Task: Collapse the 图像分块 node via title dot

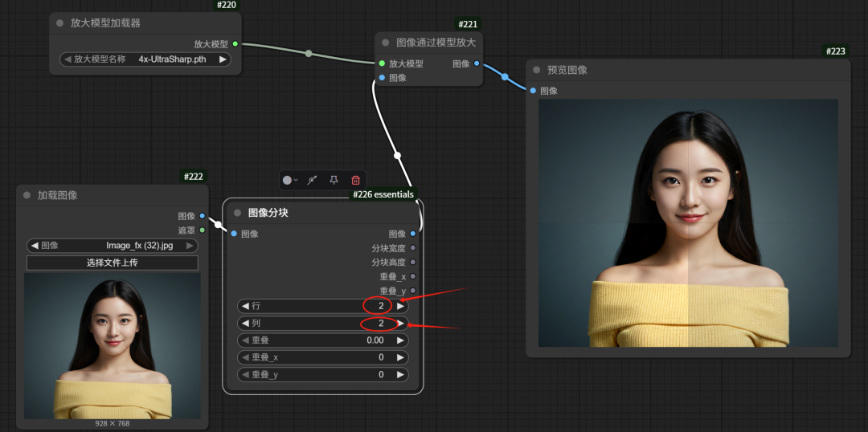Action: click(238, 213)
